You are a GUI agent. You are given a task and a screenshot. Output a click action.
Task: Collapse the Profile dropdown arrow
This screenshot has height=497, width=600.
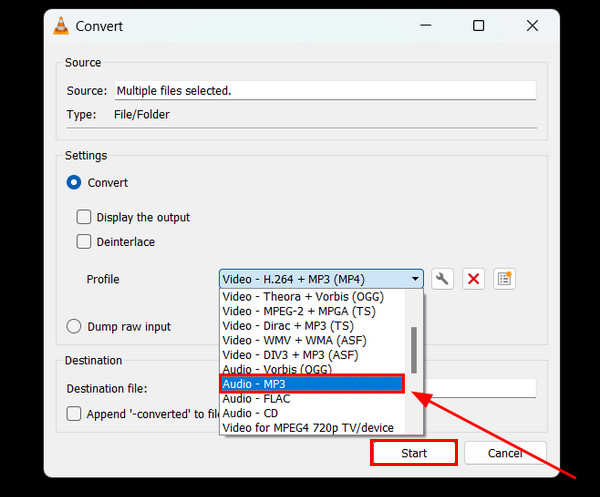tap(415, 279)
